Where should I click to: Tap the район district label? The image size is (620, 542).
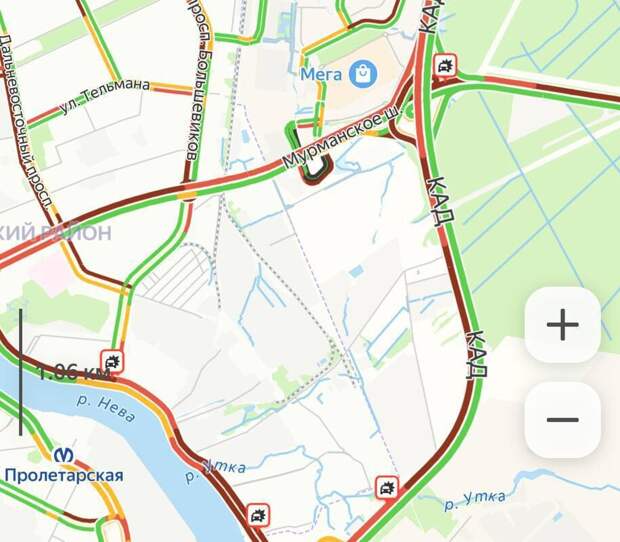pyautogui.click(x=55, y=233)
